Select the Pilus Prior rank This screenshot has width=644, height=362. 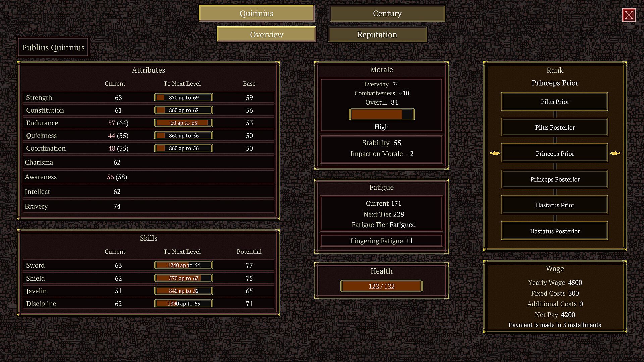tap(554, 102)
